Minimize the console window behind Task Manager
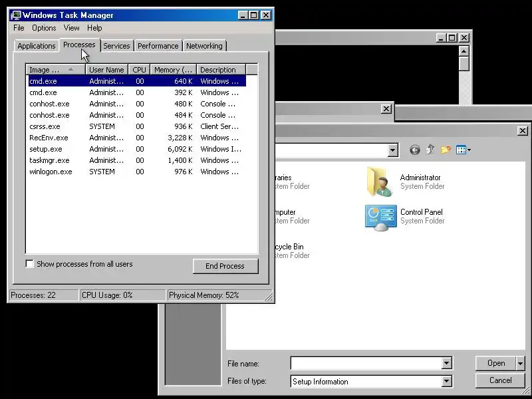 click(x=441, y=38)
